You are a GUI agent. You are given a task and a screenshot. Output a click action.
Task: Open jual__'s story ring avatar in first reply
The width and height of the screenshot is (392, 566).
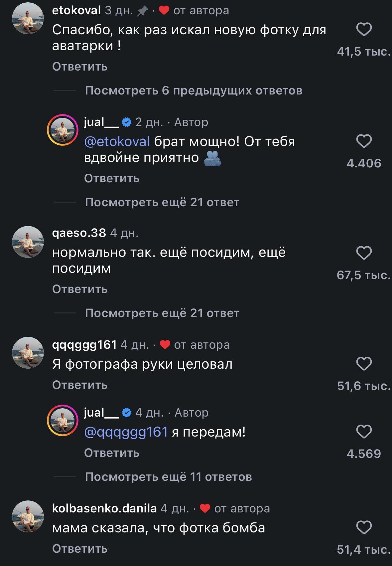tap(62, 130)
